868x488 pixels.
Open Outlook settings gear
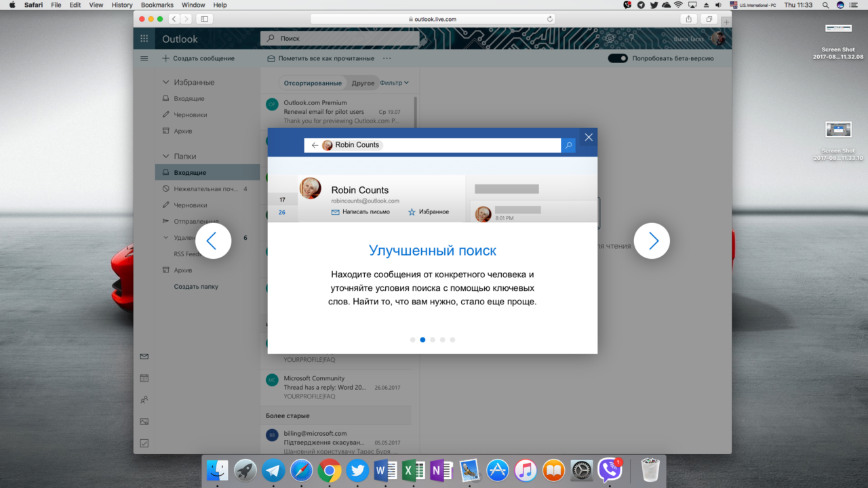[x=610, y=39]
